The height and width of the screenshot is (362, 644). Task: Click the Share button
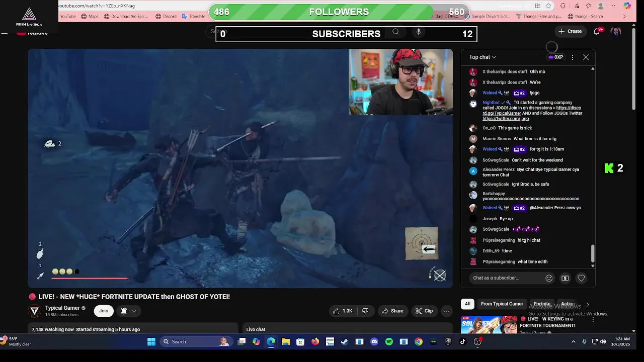(x=392, y=311)
